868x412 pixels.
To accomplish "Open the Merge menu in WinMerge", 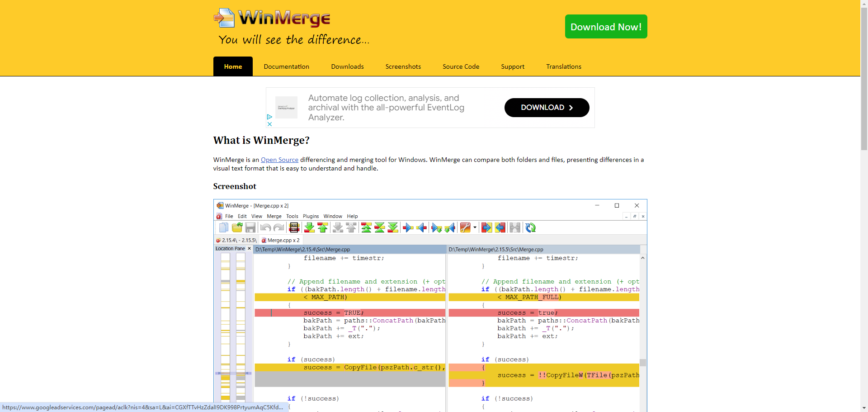I will click(x=274, y=216).
